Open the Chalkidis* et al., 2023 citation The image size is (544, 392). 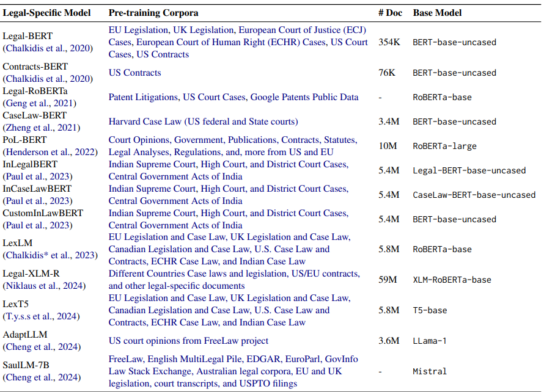[x=50, y=255]
